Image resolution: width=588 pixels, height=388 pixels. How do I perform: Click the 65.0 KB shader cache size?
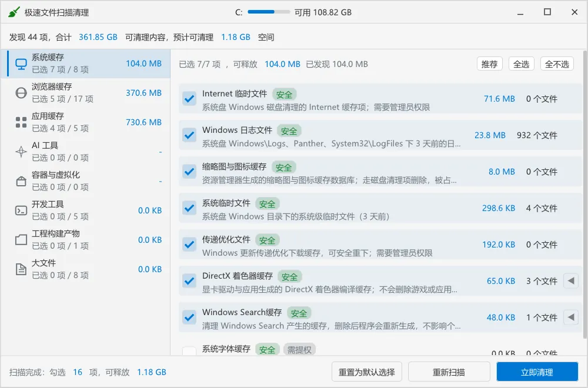pyautogui.click(x=500, y=281)
